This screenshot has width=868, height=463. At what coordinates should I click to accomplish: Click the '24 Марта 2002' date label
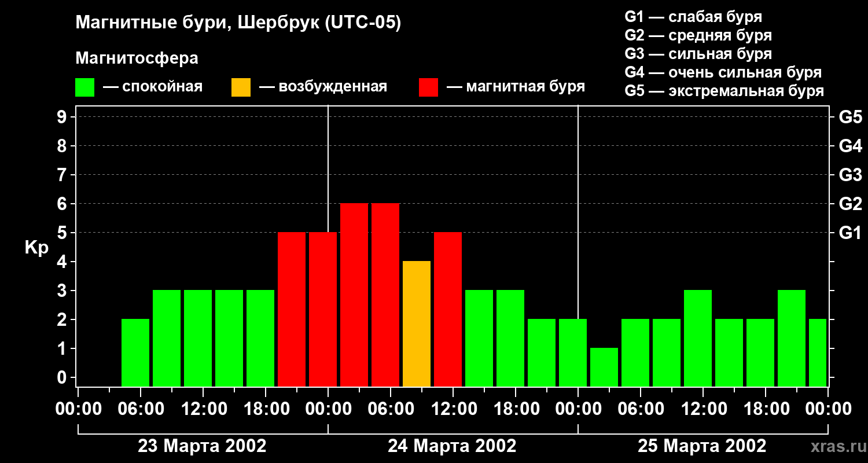click(452, 446)
